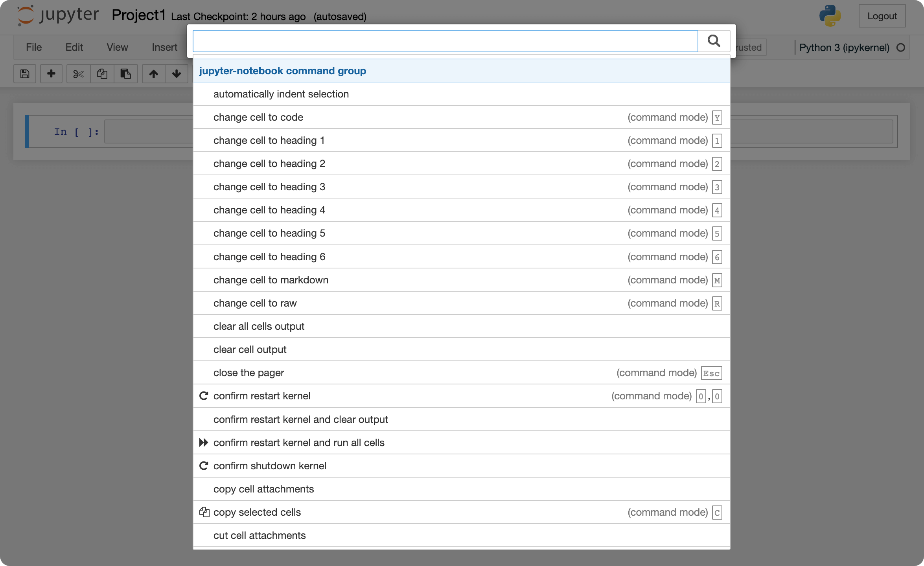
Task: Click the Project1 notebook title
Action: click(x=138, y=16)
